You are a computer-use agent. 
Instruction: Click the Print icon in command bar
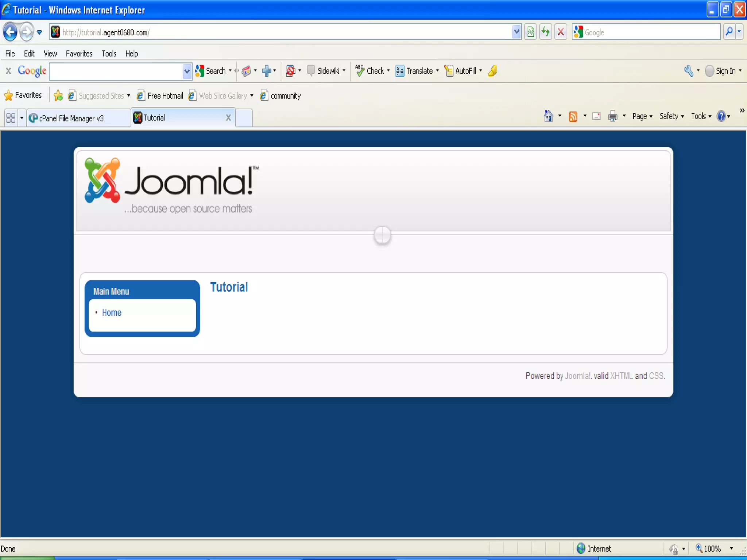point(612,117)
